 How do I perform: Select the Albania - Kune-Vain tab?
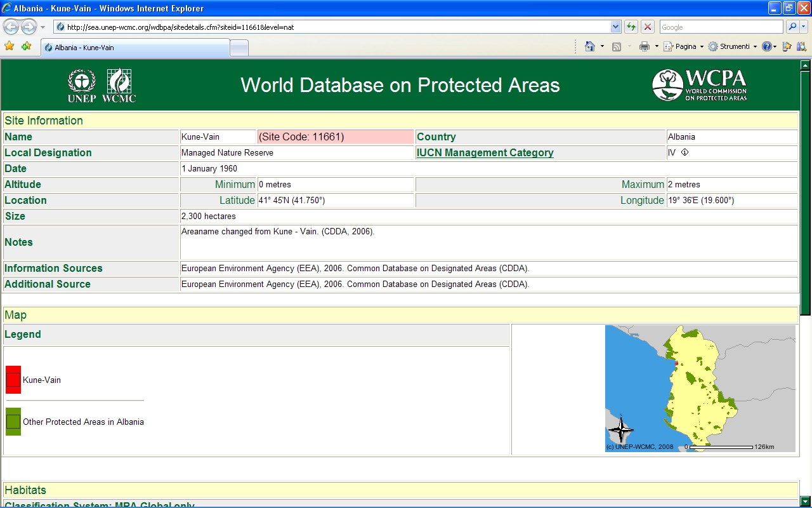tap(135, 48)
